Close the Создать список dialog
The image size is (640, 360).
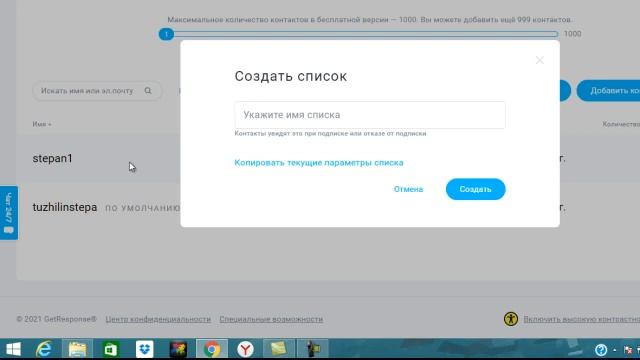[x=540, y=60]
